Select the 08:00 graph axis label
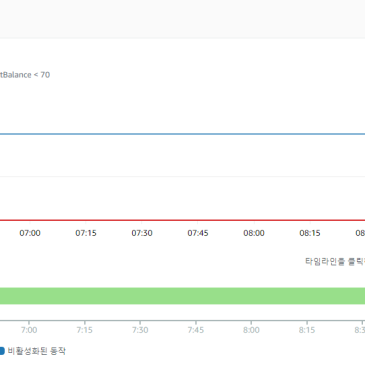The height and width of the screenshot is (365, 365). 254,233
